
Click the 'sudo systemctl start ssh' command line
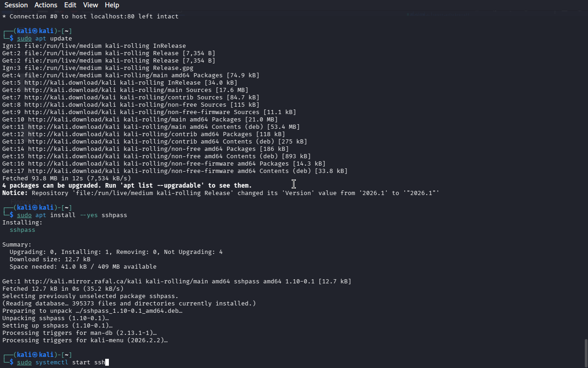pyautogui.click(x=61, y=362)
